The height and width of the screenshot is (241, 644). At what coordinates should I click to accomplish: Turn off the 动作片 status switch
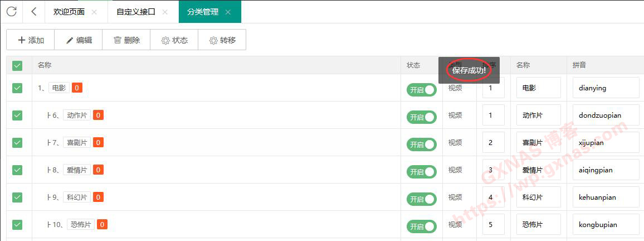click(422, 117)
